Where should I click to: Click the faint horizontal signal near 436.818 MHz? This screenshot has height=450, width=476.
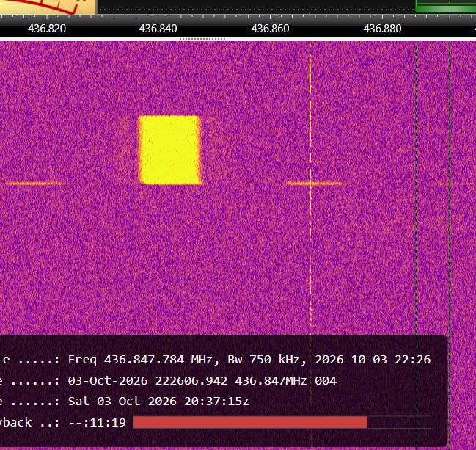35,184
